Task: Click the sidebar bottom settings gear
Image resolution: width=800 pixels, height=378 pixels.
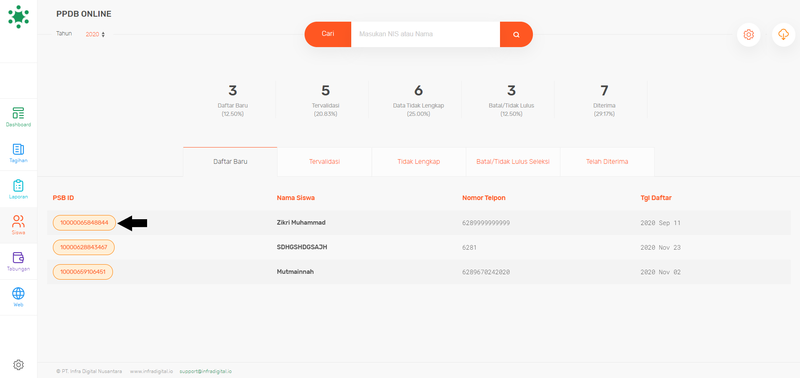Action: (x=18, y=365)
